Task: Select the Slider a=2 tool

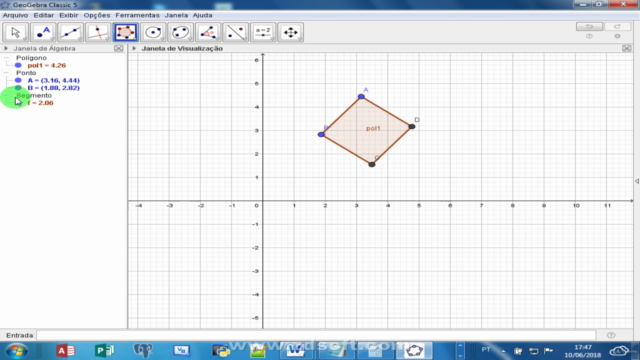Action: tap(263, 32)
